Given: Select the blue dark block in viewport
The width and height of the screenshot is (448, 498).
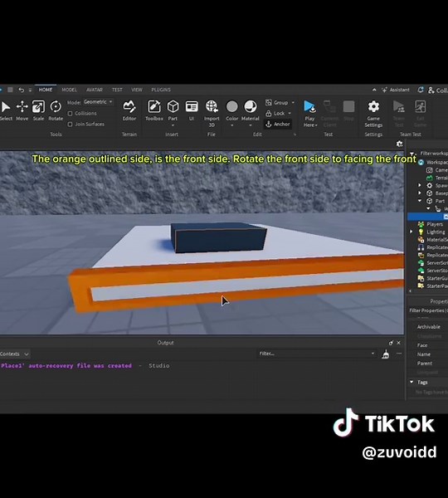Looking at the screenshot, I should pyautogui.click(x=218, y=237).
